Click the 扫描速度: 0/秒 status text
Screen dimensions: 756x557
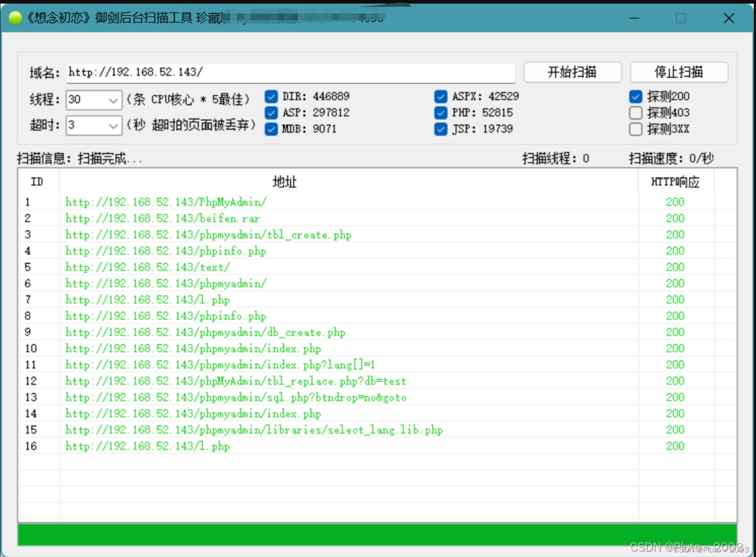click(671, 158)
